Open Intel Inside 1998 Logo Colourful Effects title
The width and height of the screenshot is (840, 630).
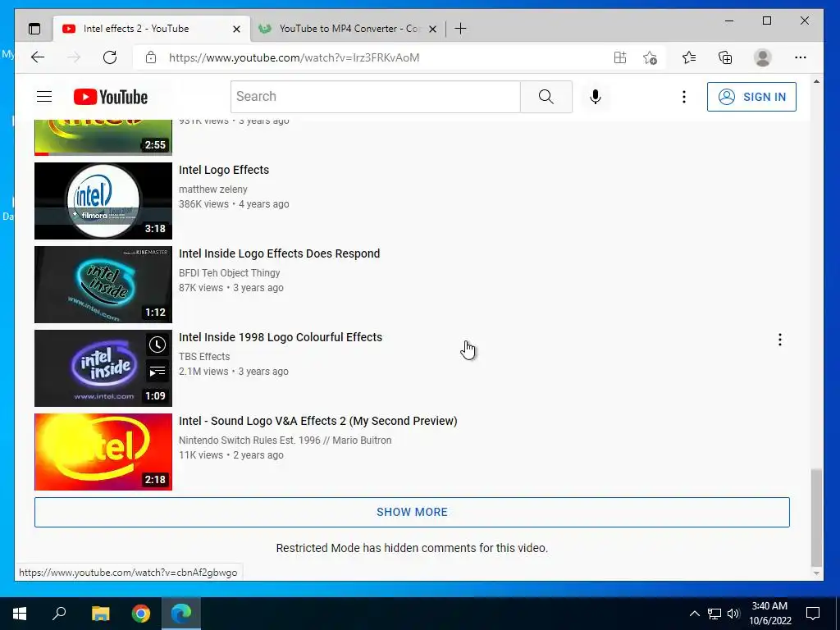(281, 337)
